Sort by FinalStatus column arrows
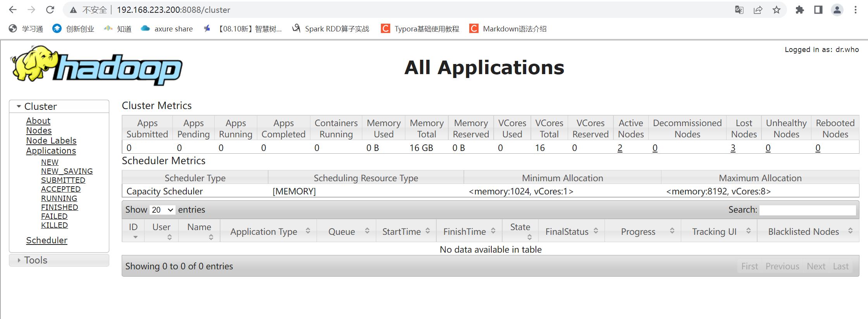Viewport: 868px width, 319px height. [x=596, y=231]
